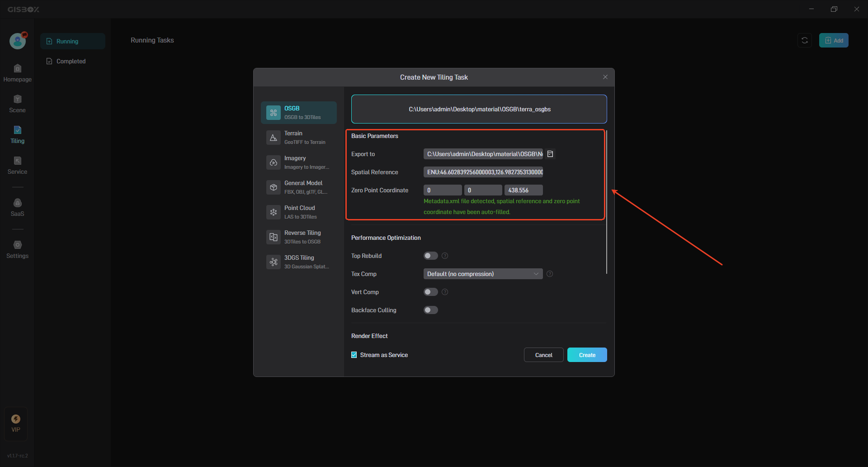
Task: Edit the Spatial Reference field
Action: point(483,172)
